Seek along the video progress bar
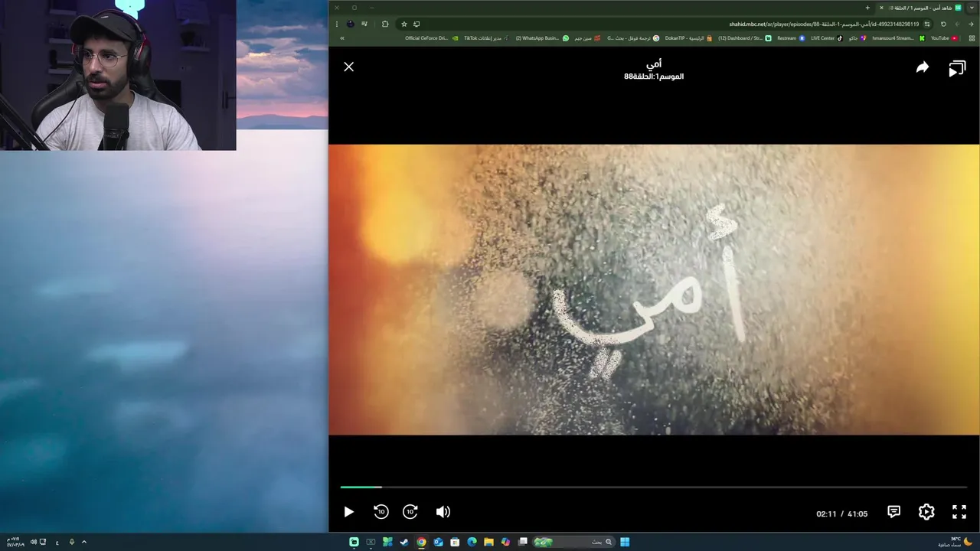 tap(654, 487)
